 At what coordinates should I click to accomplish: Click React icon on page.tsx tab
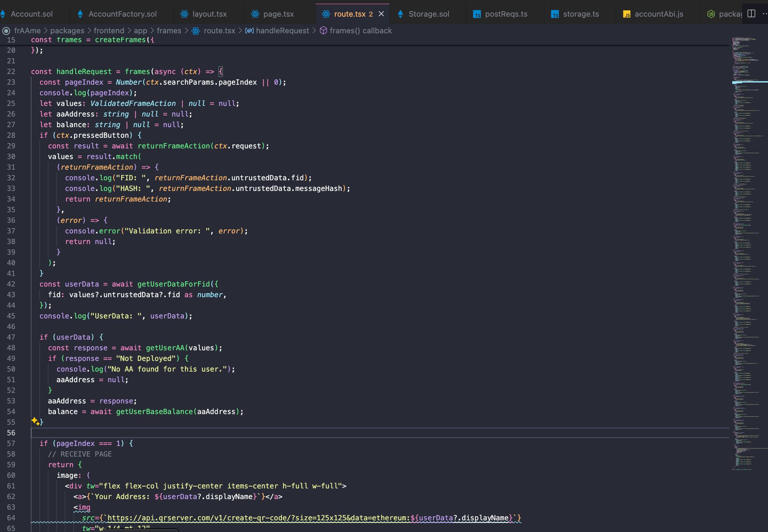point(255,14)
